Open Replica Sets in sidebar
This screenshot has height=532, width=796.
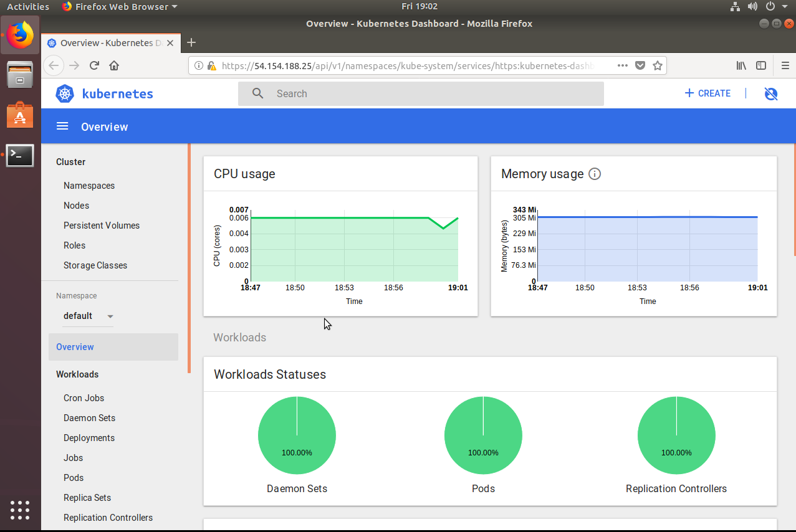87,498
